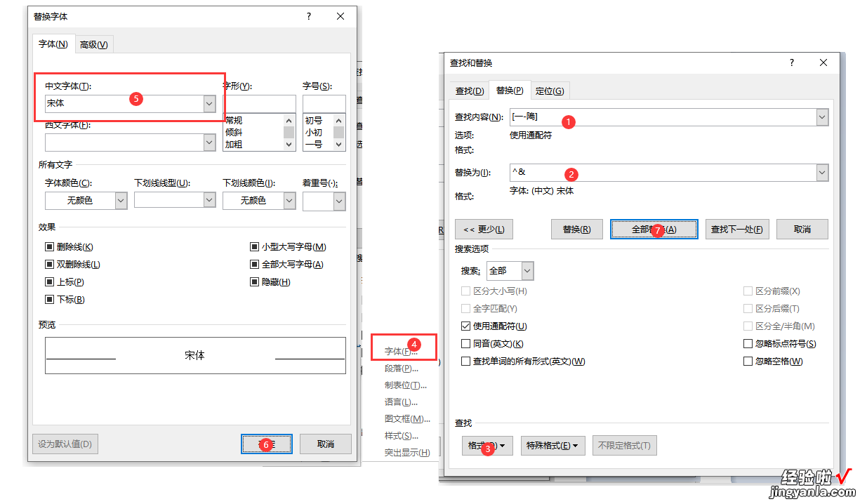The image size is (867, 504).
Task: Click help icon in 替换字体 dialog
Action: click(x=309, y=16)
